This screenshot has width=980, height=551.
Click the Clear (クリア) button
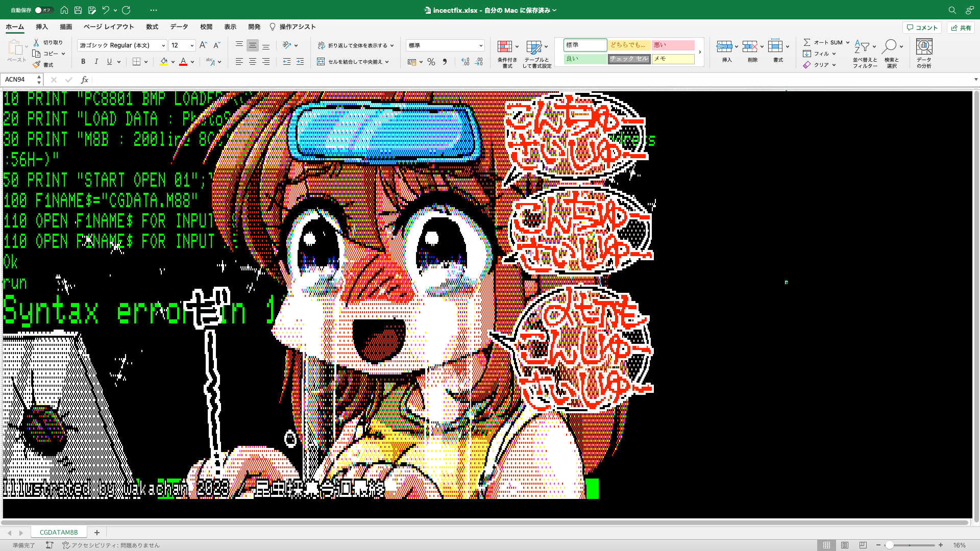816,65
